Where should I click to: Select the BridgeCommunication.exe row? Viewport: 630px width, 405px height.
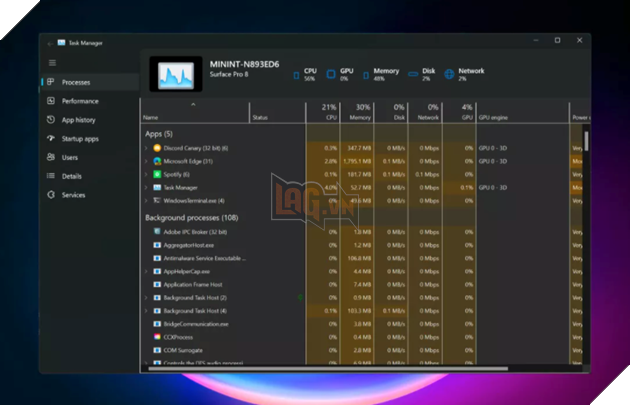pyautogui.click(x=362, y=324)
